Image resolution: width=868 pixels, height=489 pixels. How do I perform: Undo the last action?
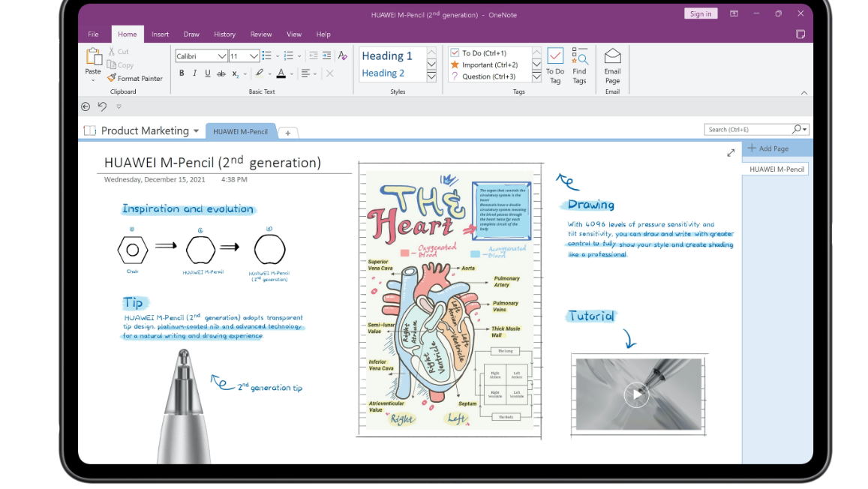103,106
